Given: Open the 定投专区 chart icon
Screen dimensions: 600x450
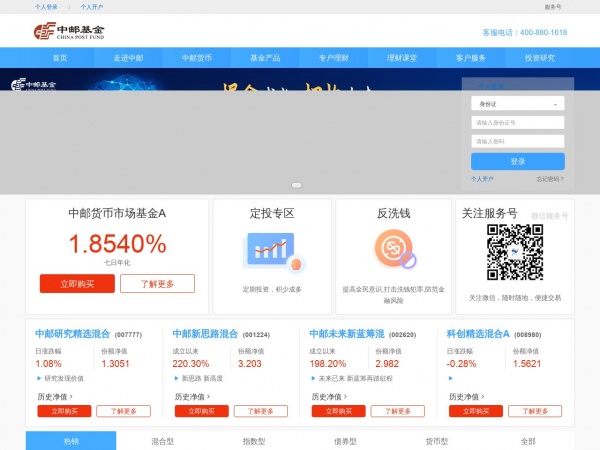Looking at the screenshot, I should click(273, 251).
